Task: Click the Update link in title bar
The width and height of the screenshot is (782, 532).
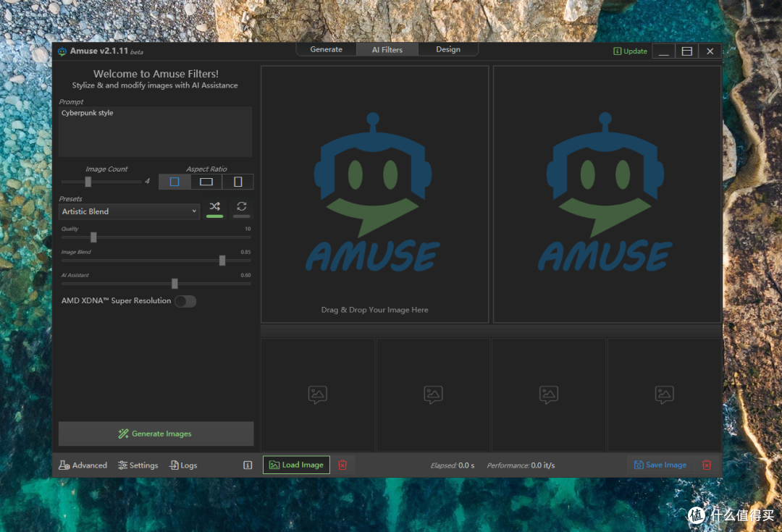Action: [630, 51]
